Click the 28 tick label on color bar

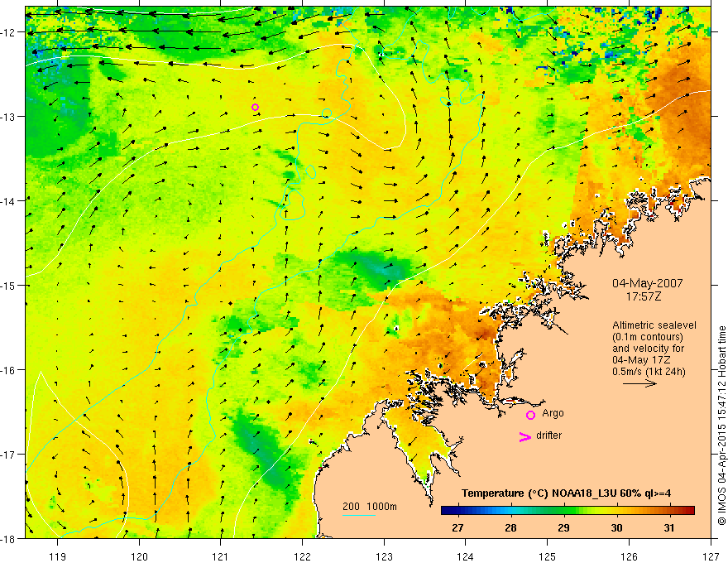point(510,527)
